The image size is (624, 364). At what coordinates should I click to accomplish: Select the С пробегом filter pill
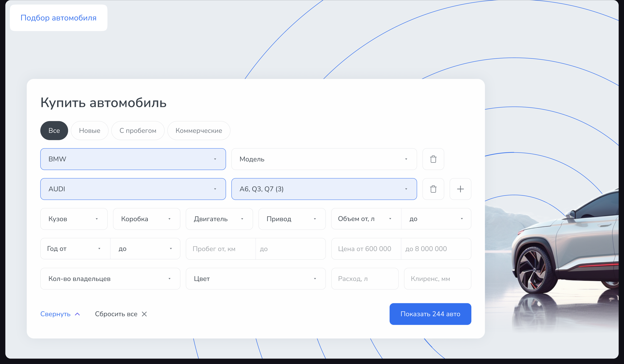(x=138, y=131)
